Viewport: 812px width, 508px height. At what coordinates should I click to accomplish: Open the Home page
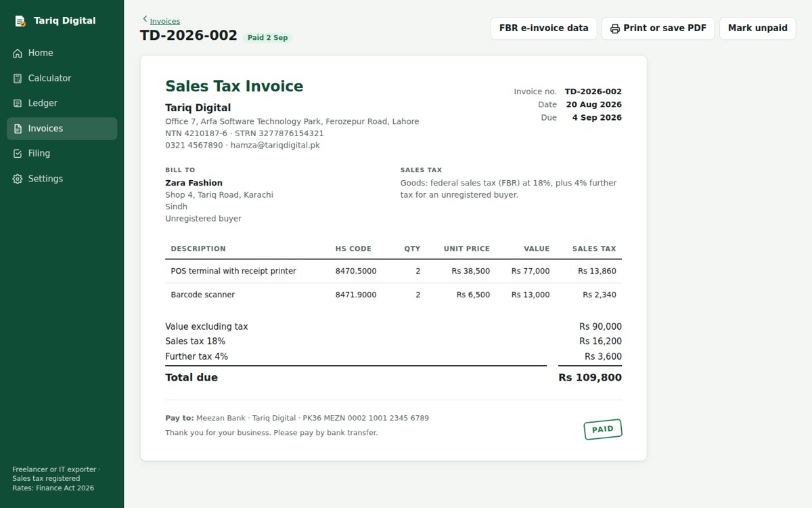[x=62, y=53]
